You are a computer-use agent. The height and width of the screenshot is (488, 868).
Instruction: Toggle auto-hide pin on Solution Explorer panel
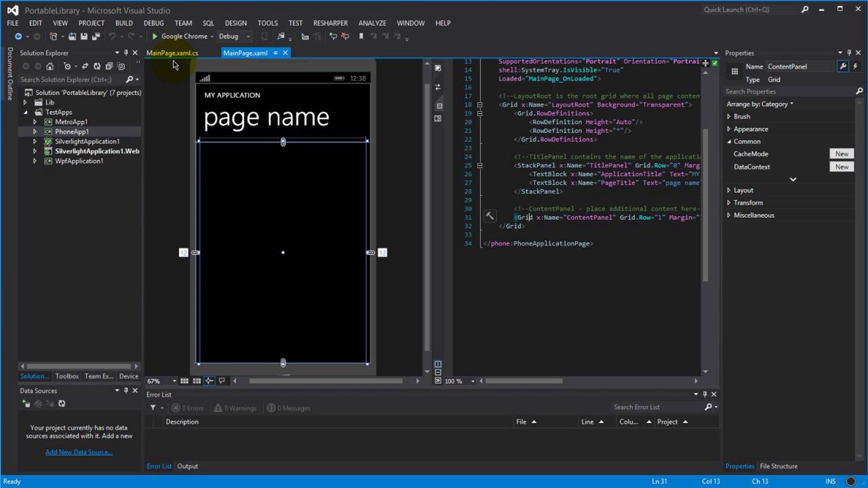(x=126, y=52)
